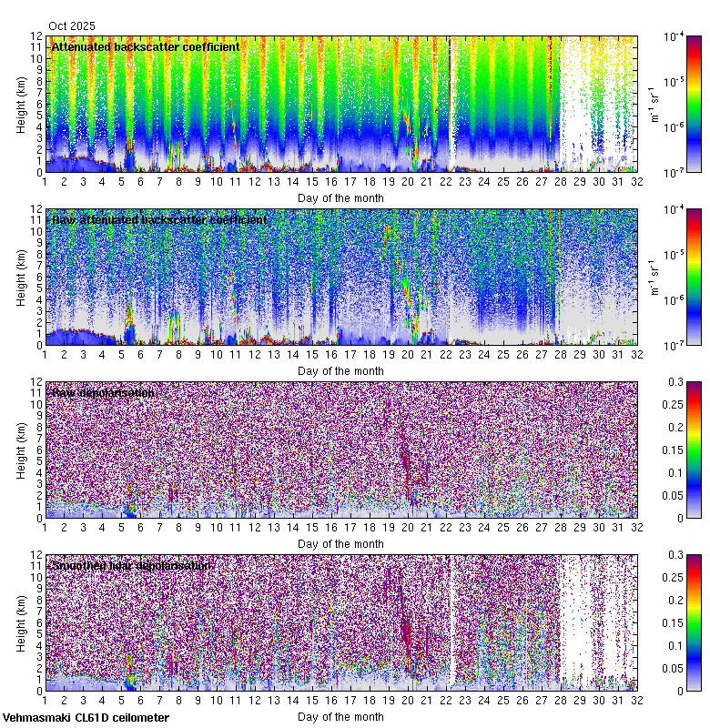Click the top colorbar's 'm-1 sr-1' unit label
This screenshot has width=710, height=728.
pyautogui.click(x=654, y=105)
